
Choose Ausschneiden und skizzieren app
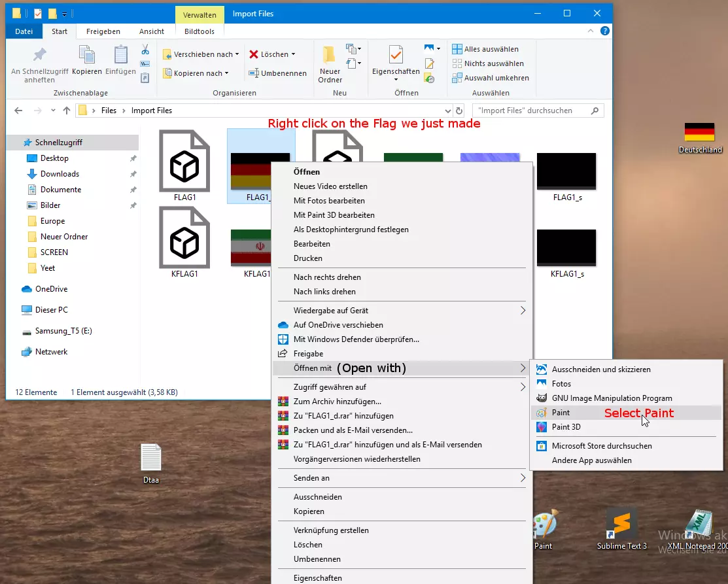pyautogui.click(x=627, y=369)
